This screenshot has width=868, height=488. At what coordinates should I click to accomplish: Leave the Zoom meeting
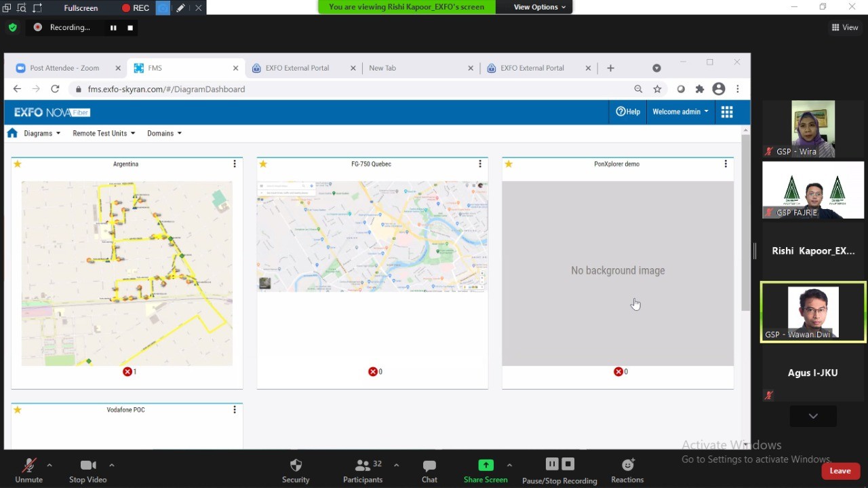[840, 470]
